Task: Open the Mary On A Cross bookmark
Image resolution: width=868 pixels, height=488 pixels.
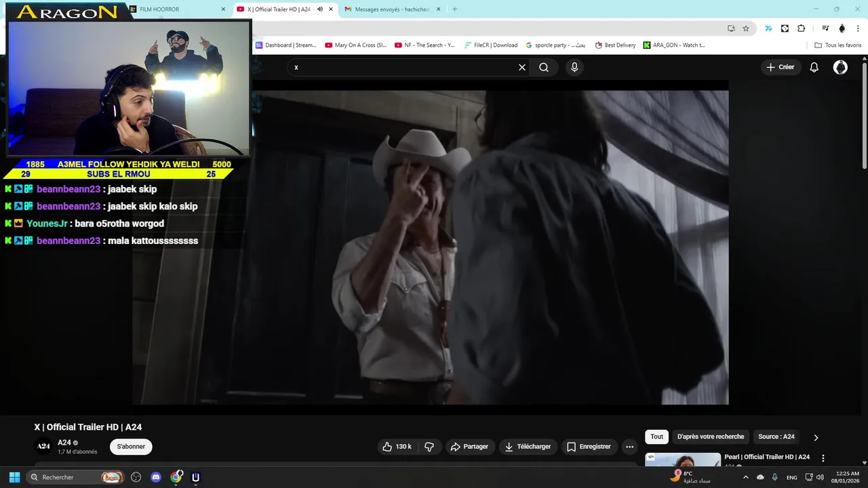Action: pos(355,45)
